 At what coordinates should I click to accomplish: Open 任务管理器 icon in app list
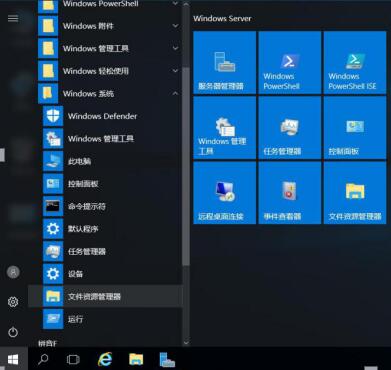pyautogui.click(x=53, y=251)
